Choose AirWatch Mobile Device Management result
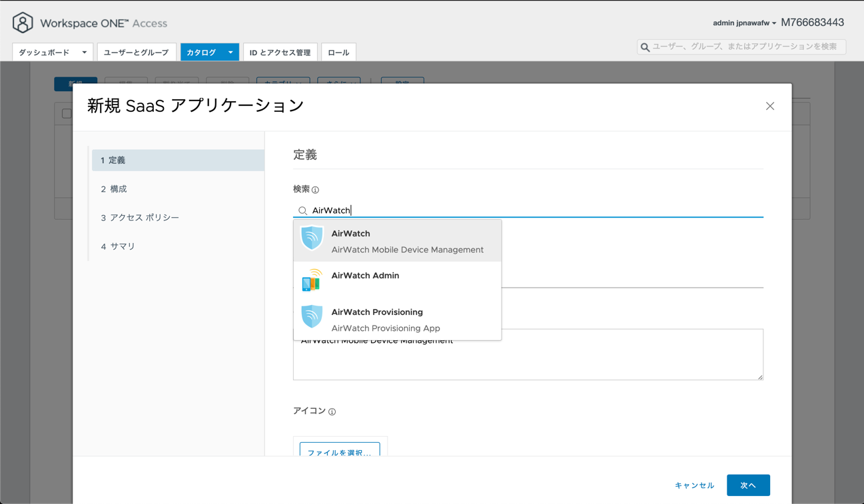The height and width of the screenshot is (504, 864). (397, 241)
